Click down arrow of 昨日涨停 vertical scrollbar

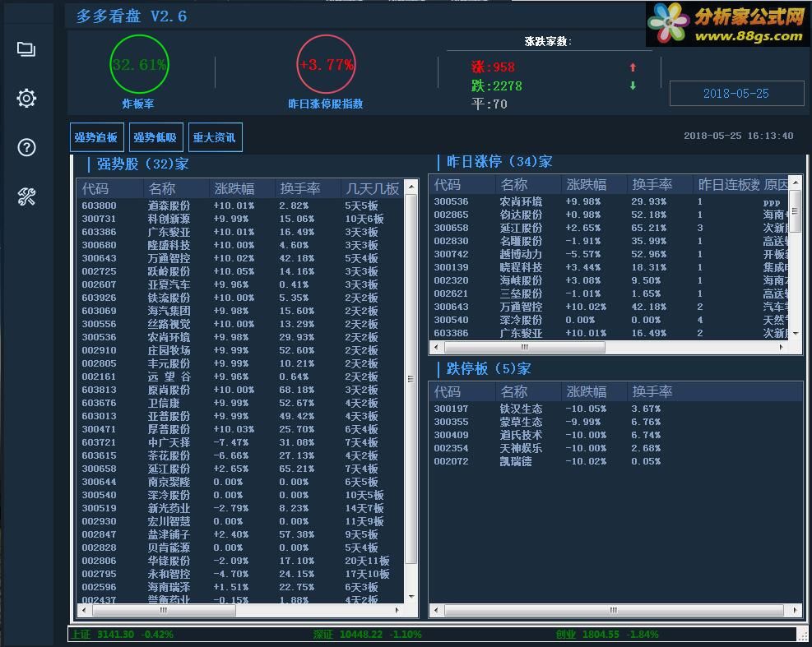coord(796,334)
